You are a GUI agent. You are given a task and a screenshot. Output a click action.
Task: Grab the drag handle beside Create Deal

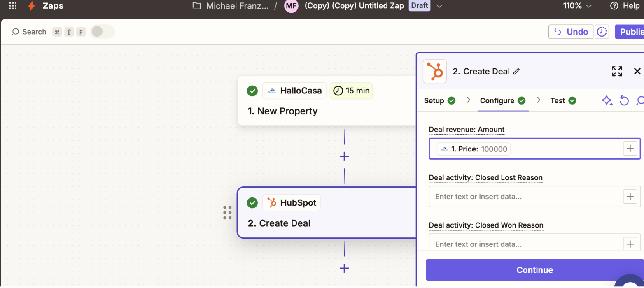coord(227,213)
